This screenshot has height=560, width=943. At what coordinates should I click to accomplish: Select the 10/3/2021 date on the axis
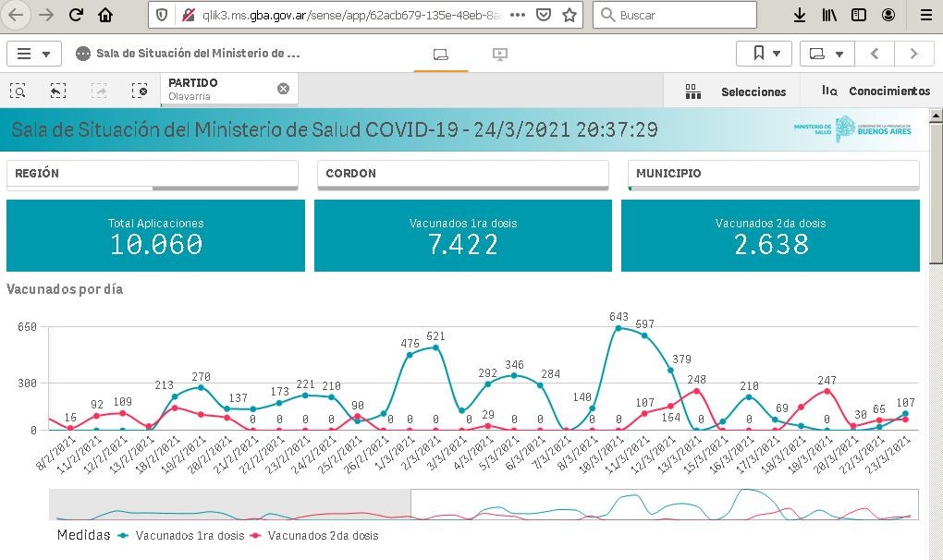pyautogui.click(x=602, y=455)
